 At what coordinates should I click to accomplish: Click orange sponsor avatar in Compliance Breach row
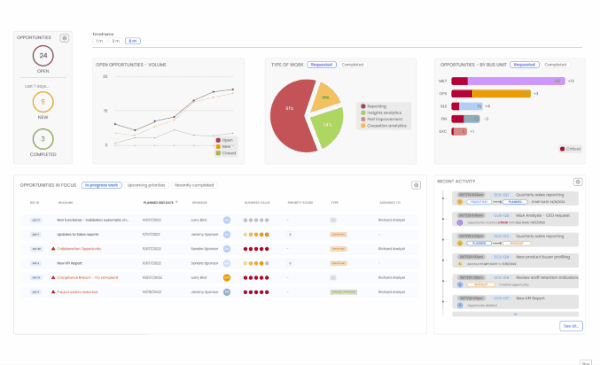(x=227, y=277)
